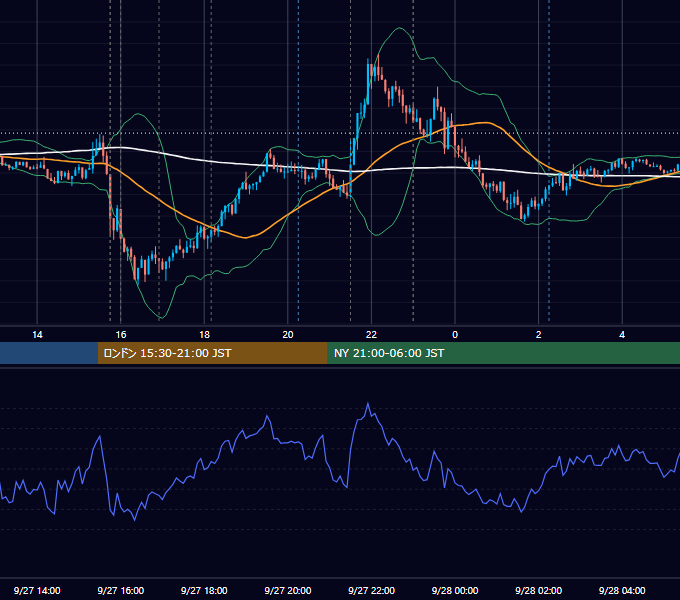This screenshot has height=600, width=680.
Task: Click the 16 hour axis label
Action: tap(121, 335)
